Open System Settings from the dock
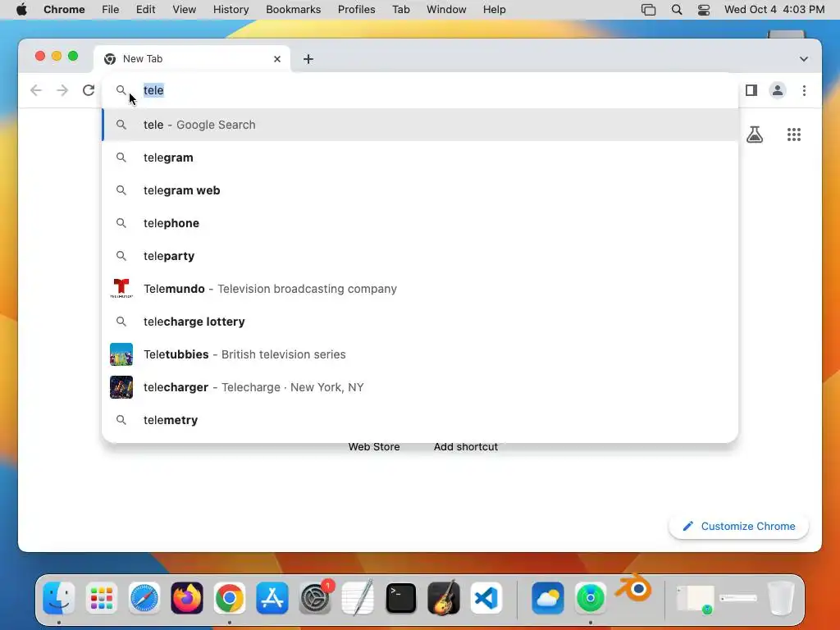Image resolution: width=840 pixels, height=630 pixels. [x=315, y=598]
